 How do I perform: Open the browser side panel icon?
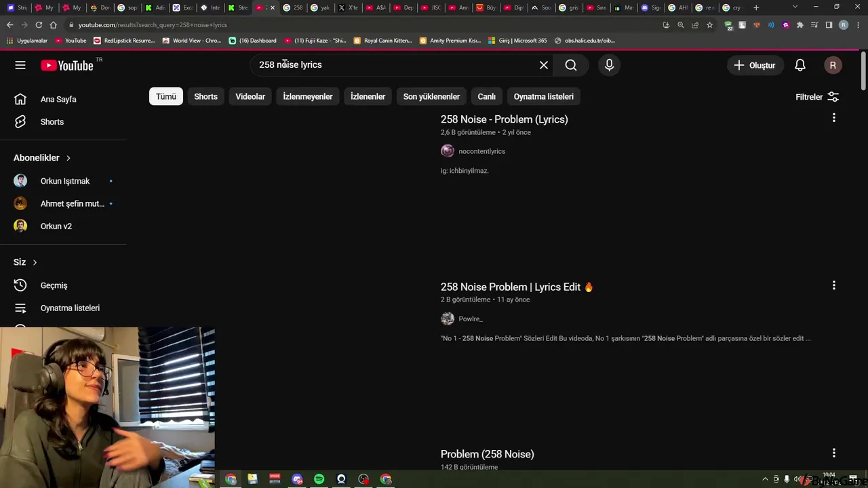point(829,25)
